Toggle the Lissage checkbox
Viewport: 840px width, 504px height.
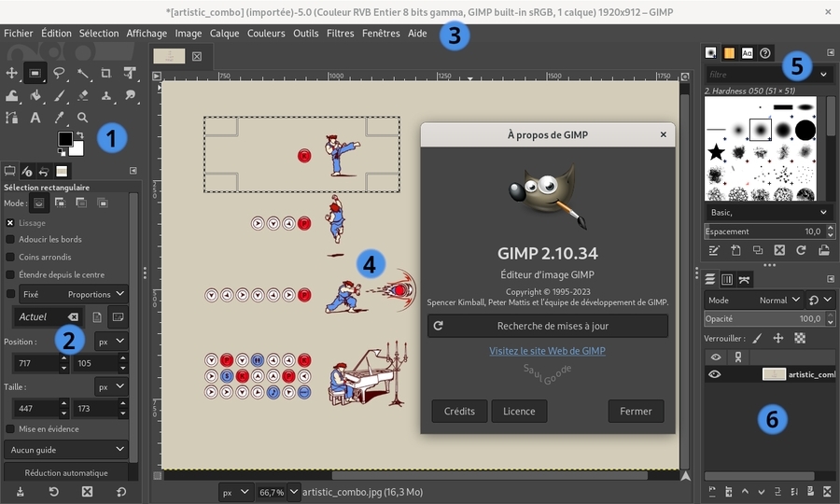point(10,223)
